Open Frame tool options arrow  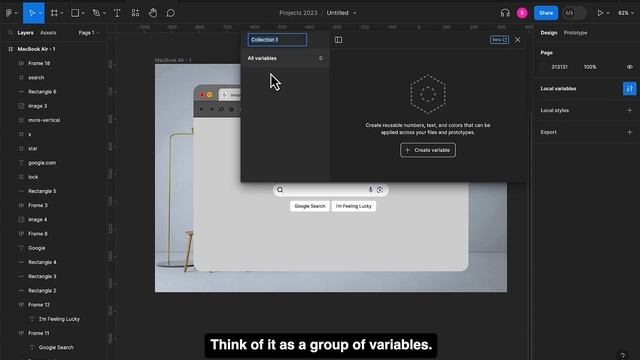coord(62,13)
